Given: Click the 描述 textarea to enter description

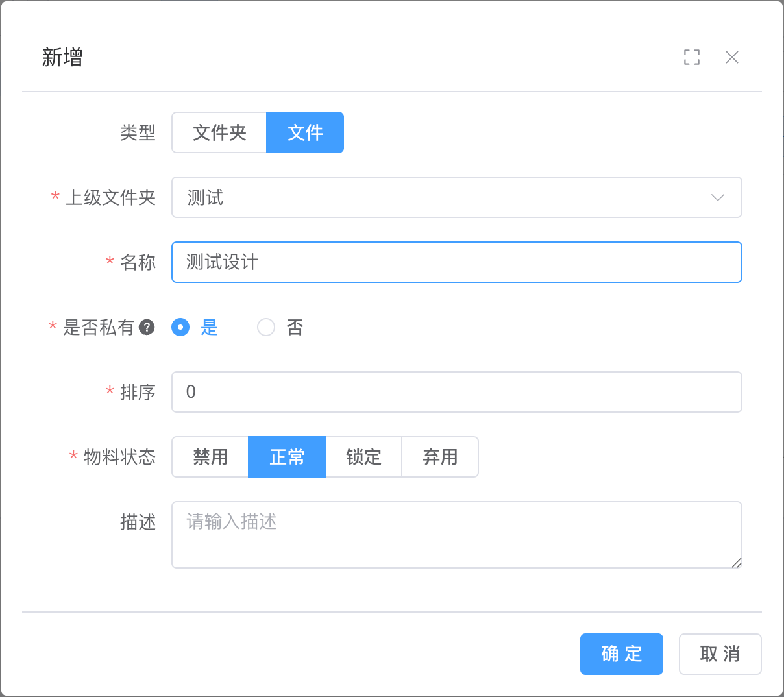Looking at the screenshot, I should 456,535.
